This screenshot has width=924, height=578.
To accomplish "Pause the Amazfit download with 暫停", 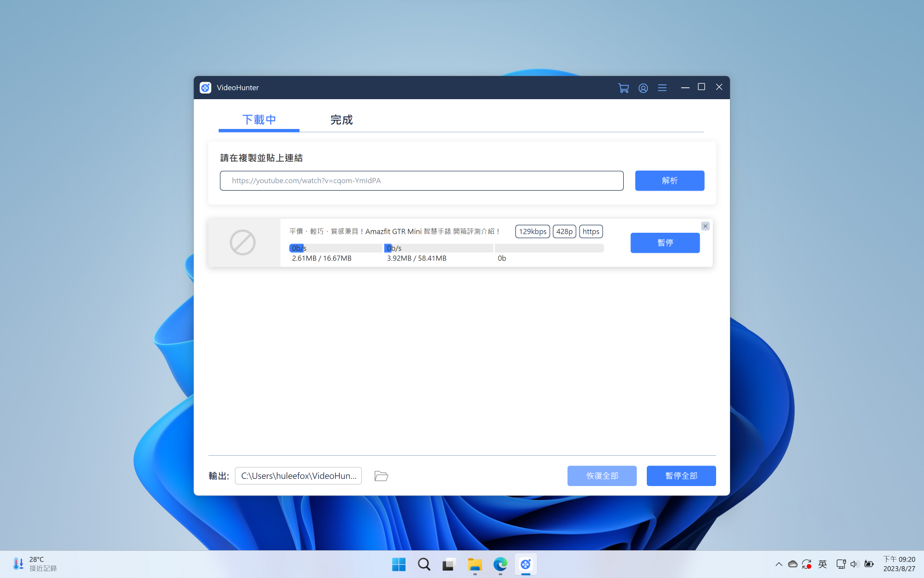I will pos(665,243).
